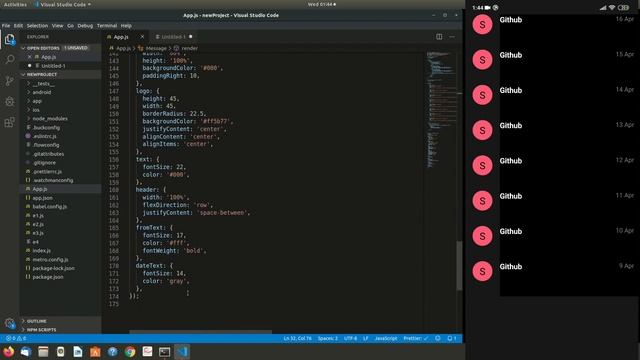This screenshot has height=360, width=640.
Task: Open the File menu
Action: click(x=6, y=26)
